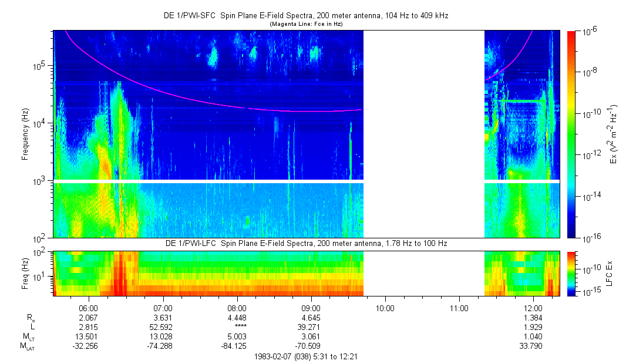
Task: Click the 1983-02-07 date range footer
Action: (306, 356)
